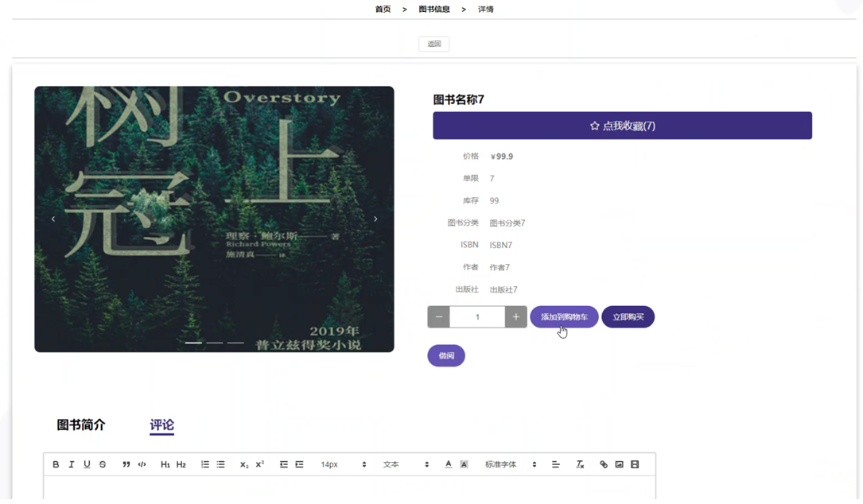The width and height of the screenshot is (863, 504).
Task: Select the stock value 99
Action: coord(494,201)
